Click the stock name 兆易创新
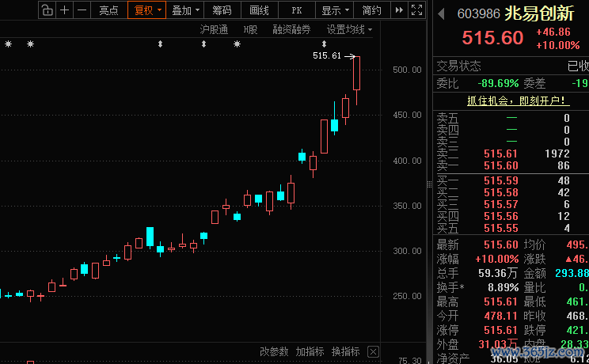Image resolution: width=589 pixels, height=364 pixels. (539, 13)
